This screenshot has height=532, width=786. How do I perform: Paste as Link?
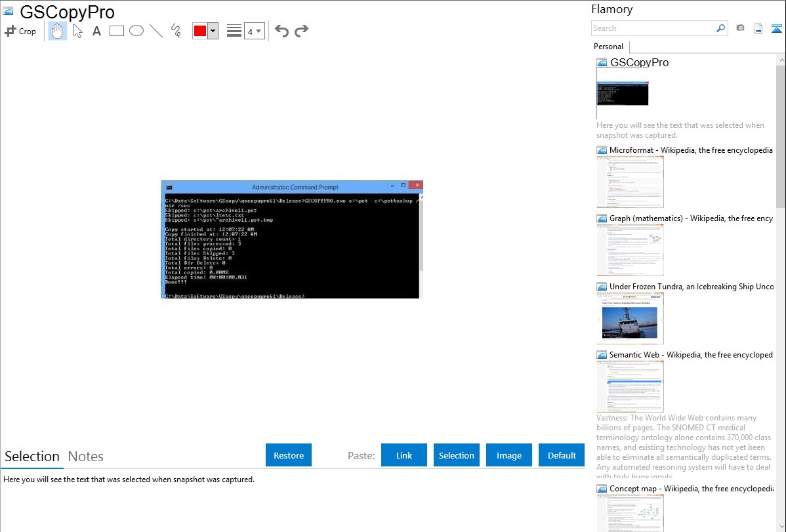point(404,455)
